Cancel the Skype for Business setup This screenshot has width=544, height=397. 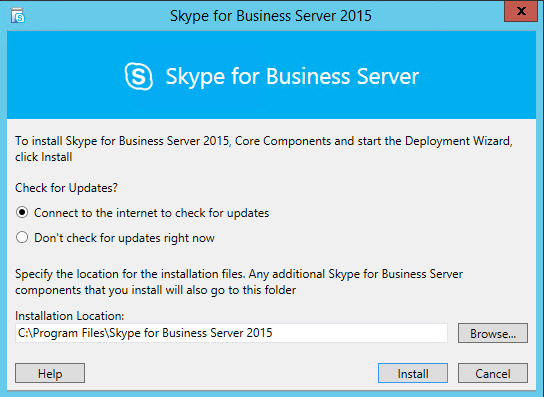(493, 373)
